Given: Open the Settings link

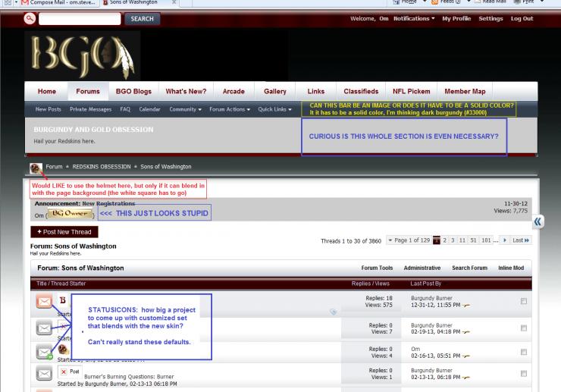Looking at the screenshot, I should 490,19.
